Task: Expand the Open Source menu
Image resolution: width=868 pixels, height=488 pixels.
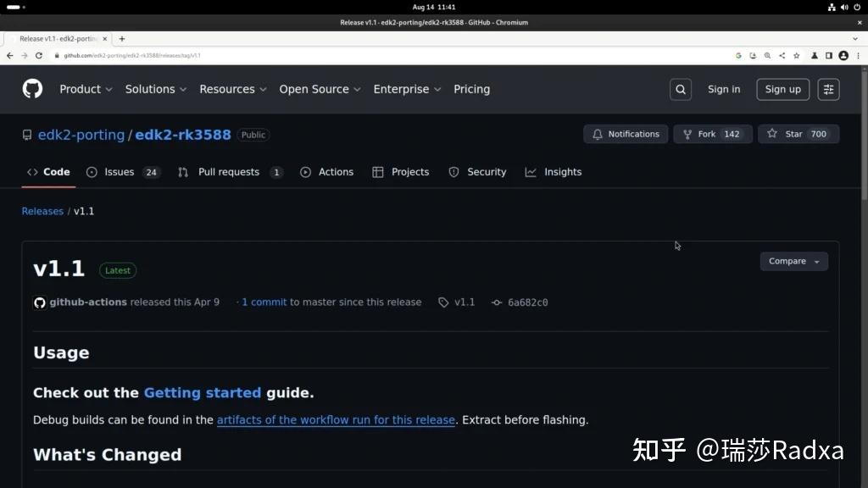Action: click(x=320, y=89)
